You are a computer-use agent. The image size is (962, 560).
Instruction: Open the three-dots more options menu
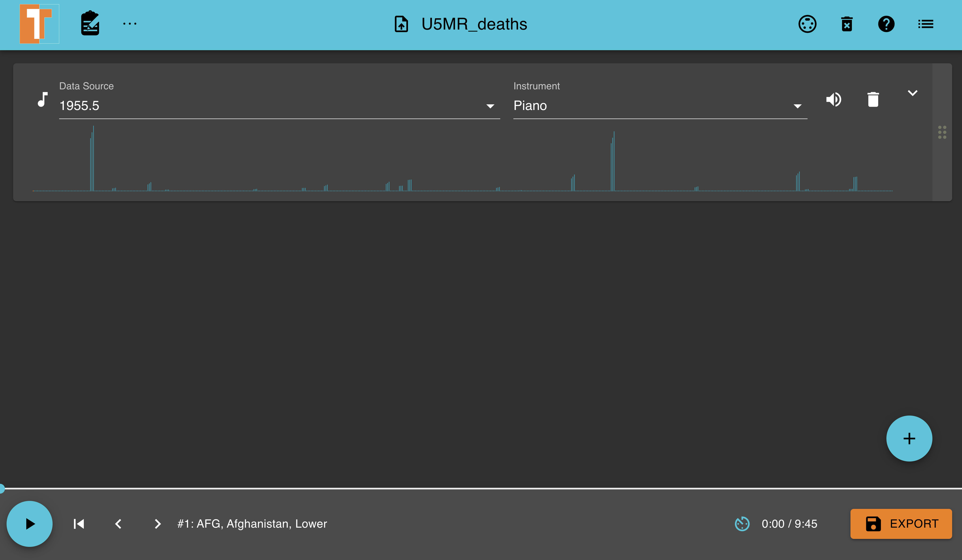click(x=130, y=24)
